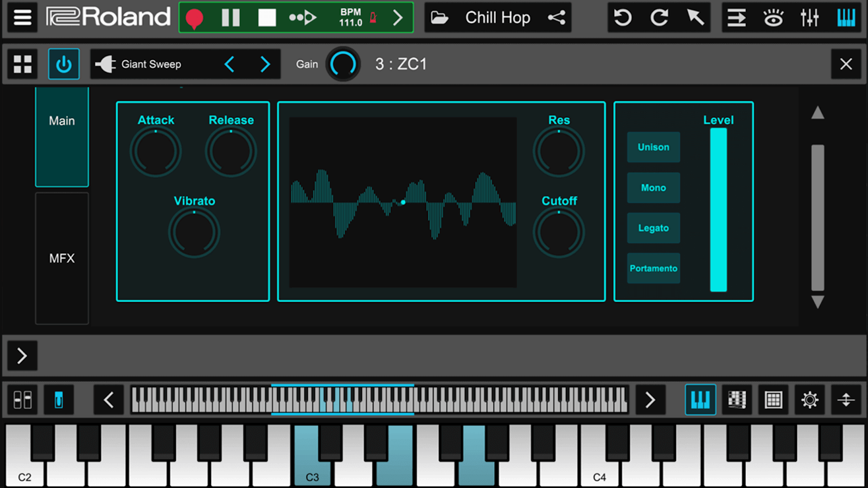Switch to the MFX tab
868x488 pixels.
point(61,259)
